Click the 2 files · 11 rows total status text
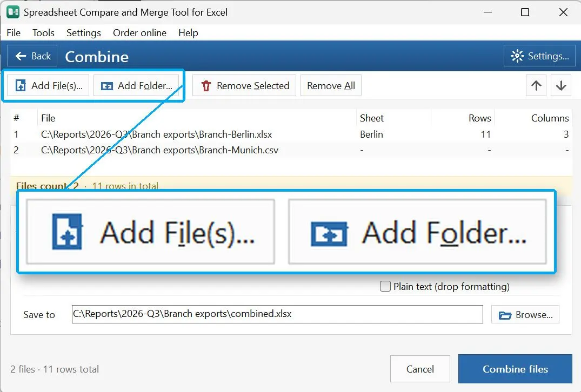581x392 pixels. (x=55, y=369)
